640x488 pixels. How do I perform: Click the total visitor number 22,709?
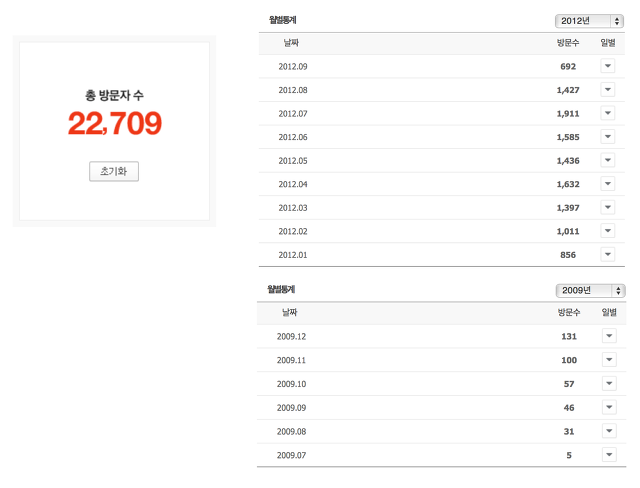point(115,123)
